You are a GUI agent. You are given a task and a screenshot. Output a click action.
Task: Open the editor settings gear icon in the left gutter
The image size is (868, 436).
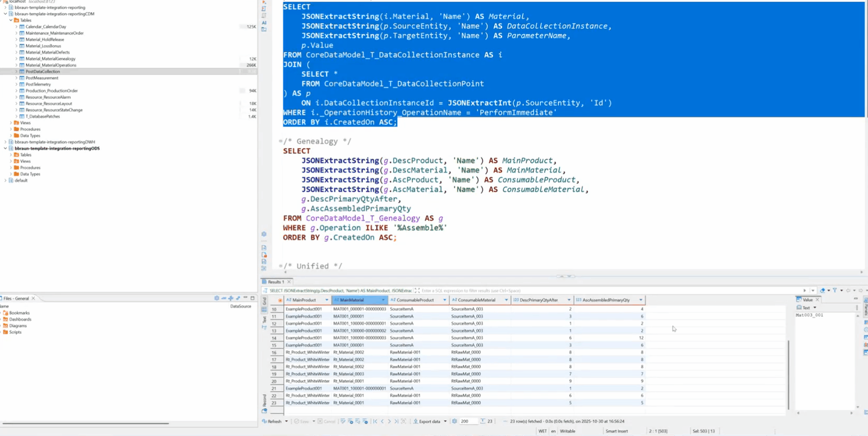point(264,234)
